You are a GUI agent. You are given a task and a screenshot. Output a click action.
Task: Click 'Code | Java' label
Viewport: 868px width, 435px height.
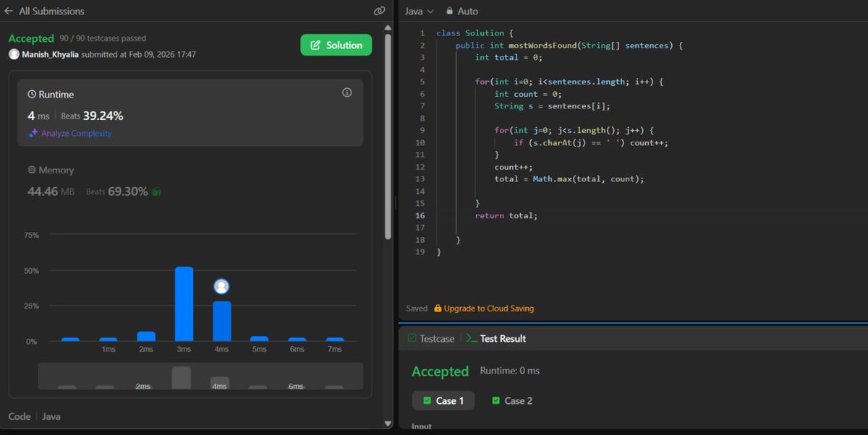pos(35,416)
